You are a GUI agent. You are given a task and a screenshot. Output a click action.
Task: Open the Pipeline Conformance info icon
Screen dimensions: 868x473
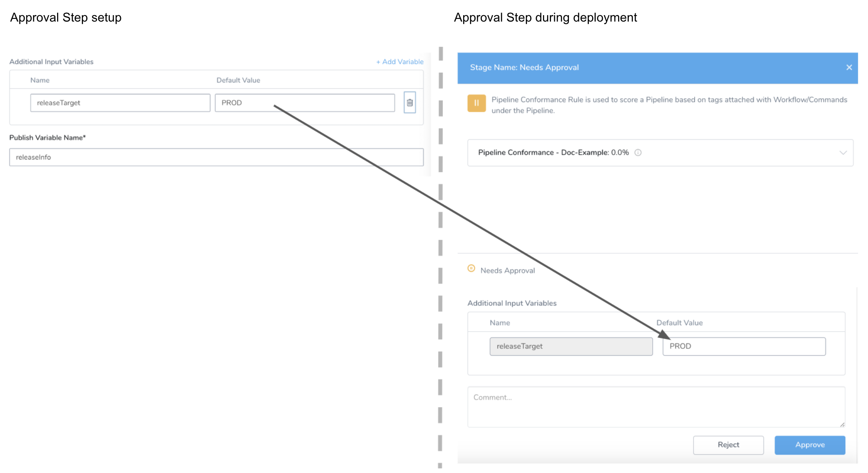(x=638, y=153)
